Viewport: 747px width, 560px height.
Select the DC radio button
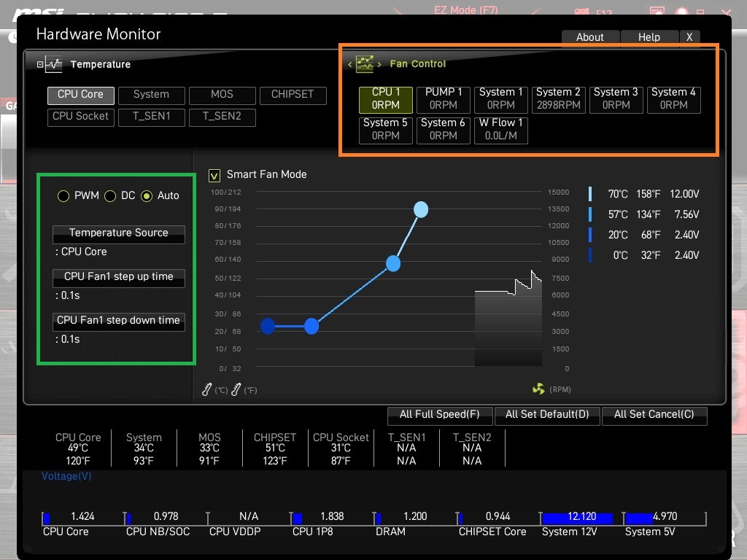click(x=110, y=195)
